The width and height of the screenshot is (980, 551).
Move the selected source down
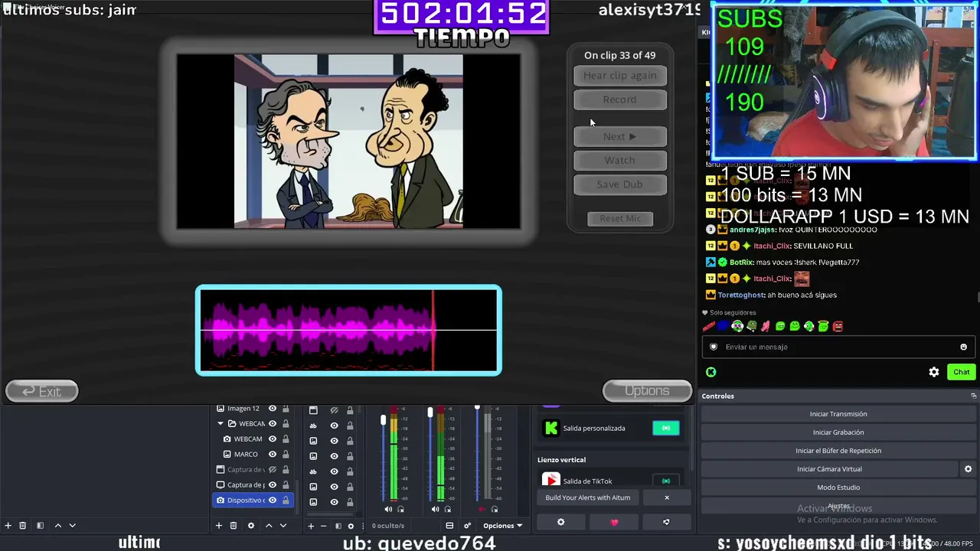[x=283, y=526]
